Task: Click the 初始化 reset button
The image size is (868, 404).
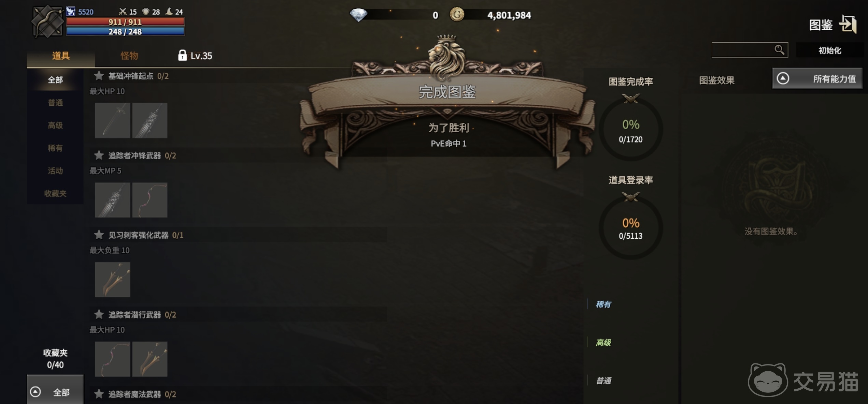Action: click(x=830, y=50)
